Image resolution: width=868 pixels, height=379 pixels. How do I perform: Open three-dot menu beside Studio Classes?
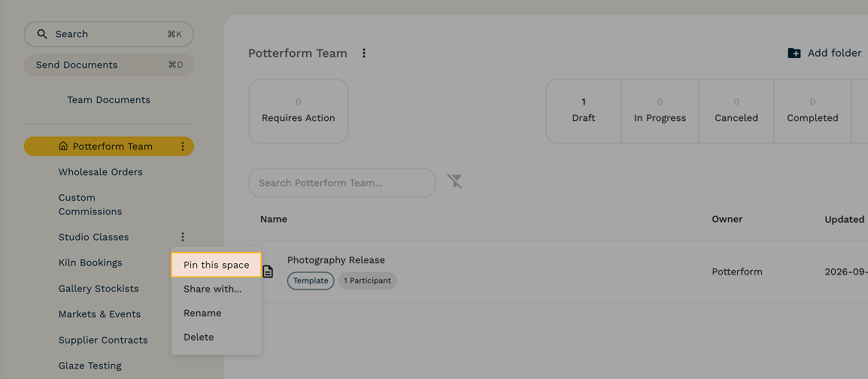tap(183, 237)
